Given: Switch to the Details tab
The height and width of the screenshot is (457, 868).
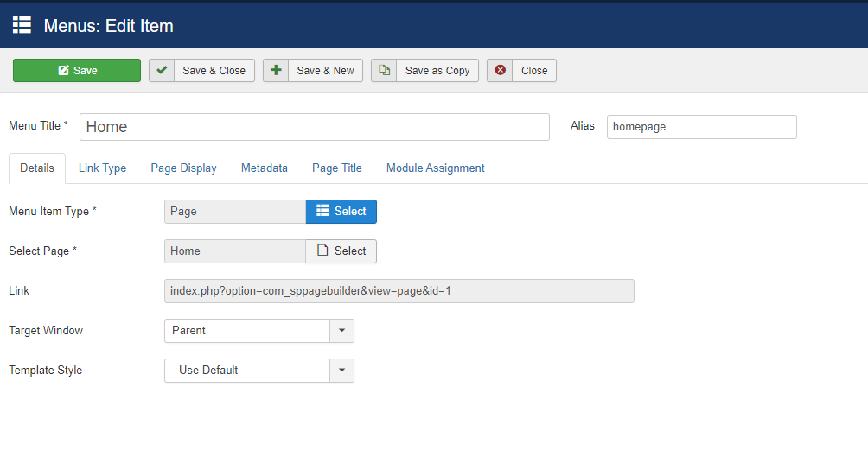Looking at the screenshot, I should point(37,168).
